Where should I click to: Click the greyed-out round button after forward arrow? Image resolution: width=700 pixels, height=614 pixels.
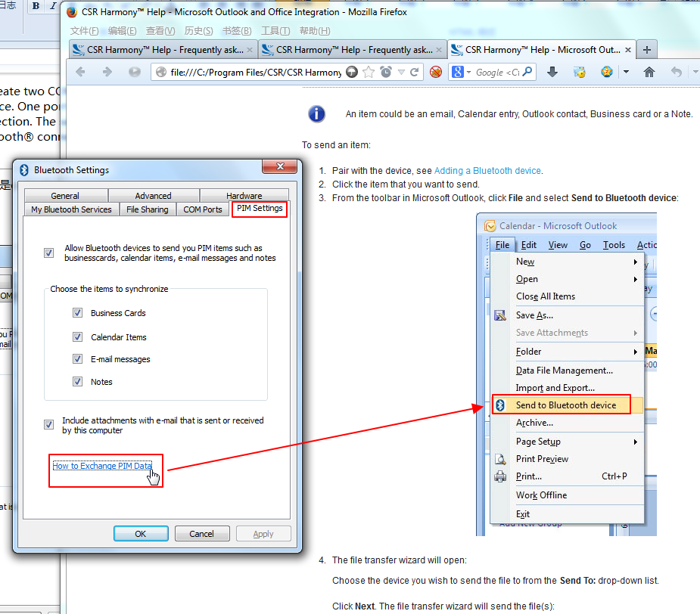pos(135,72)
